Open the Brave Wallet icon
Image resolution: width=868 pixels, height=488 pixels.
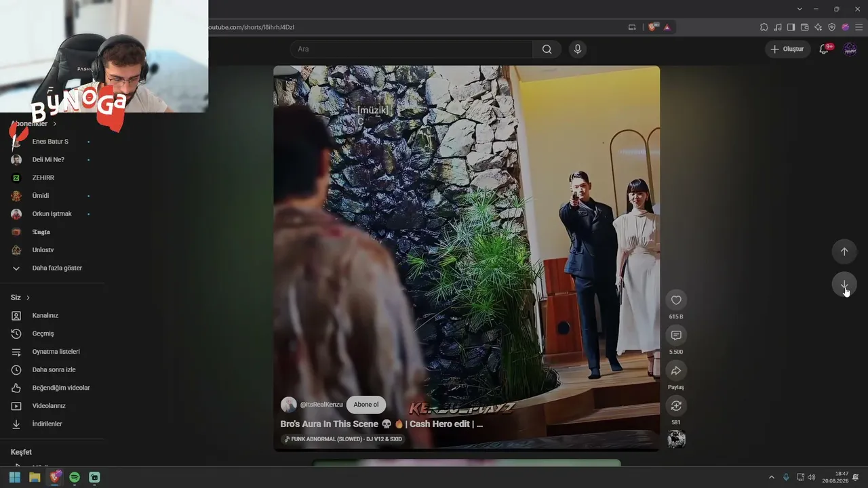[805, 27]
